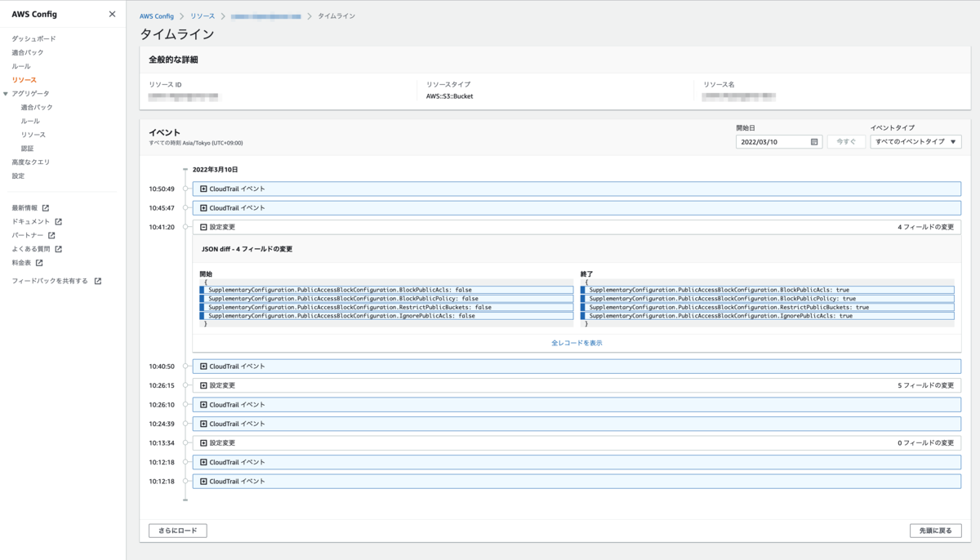Click 2022年3月10日 date heading
The image size is (980, 560).
(215, 170)
